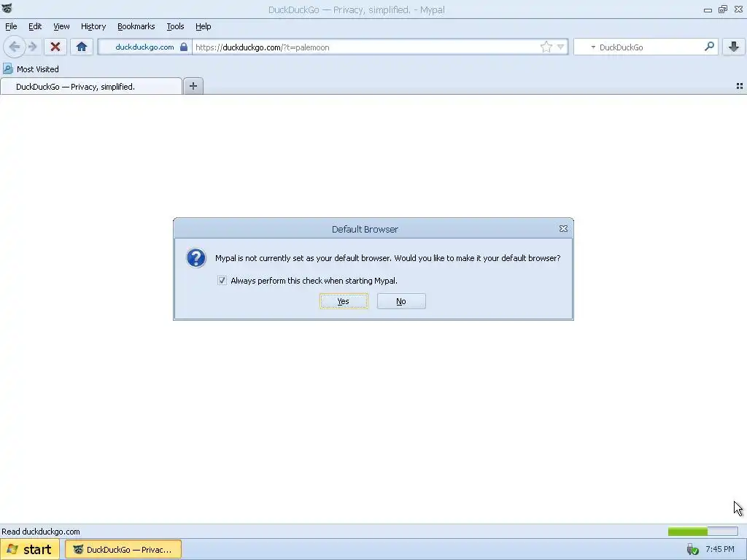The height and width of the screenshot is (560, 747).
Task: Open the History menu
Action: pos(93,26)
